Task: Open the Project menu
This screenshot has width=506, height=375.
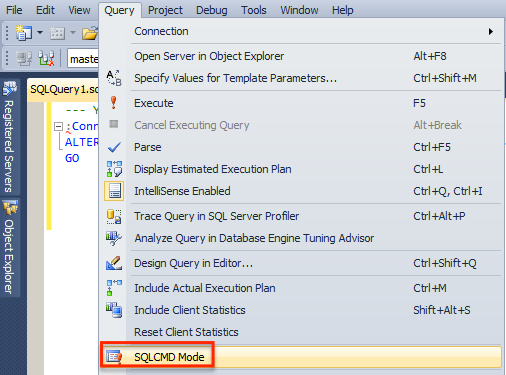Action: 165,10
